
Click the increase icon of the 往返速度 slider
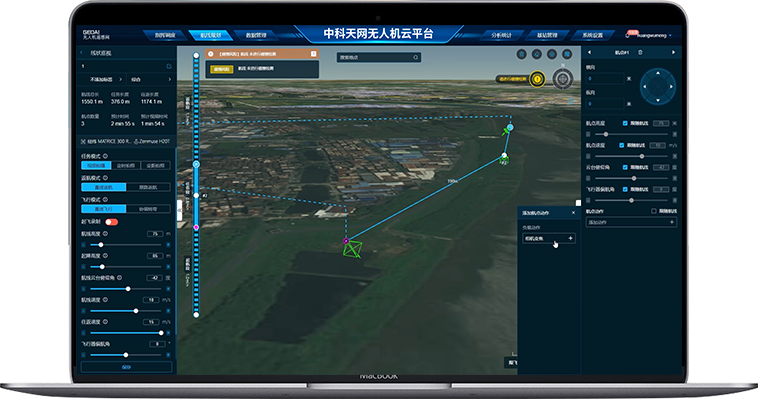(168, 333)
